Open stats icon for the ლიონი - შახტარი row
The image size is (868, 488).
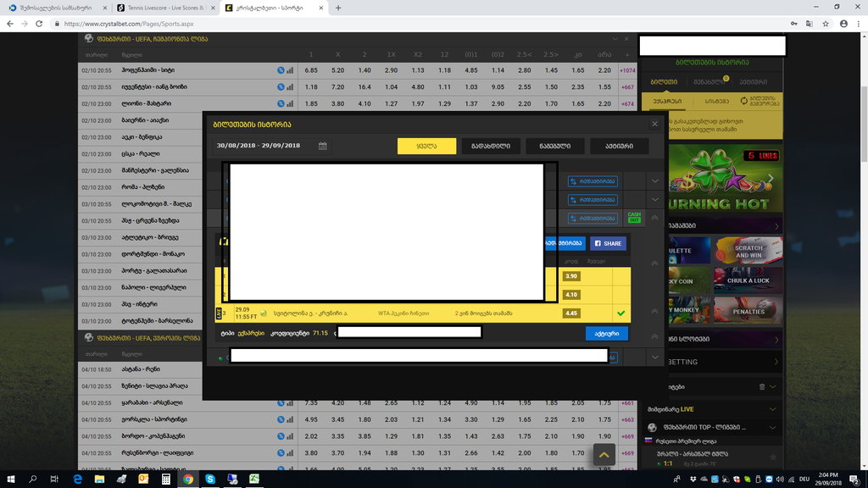coord(290,103)
